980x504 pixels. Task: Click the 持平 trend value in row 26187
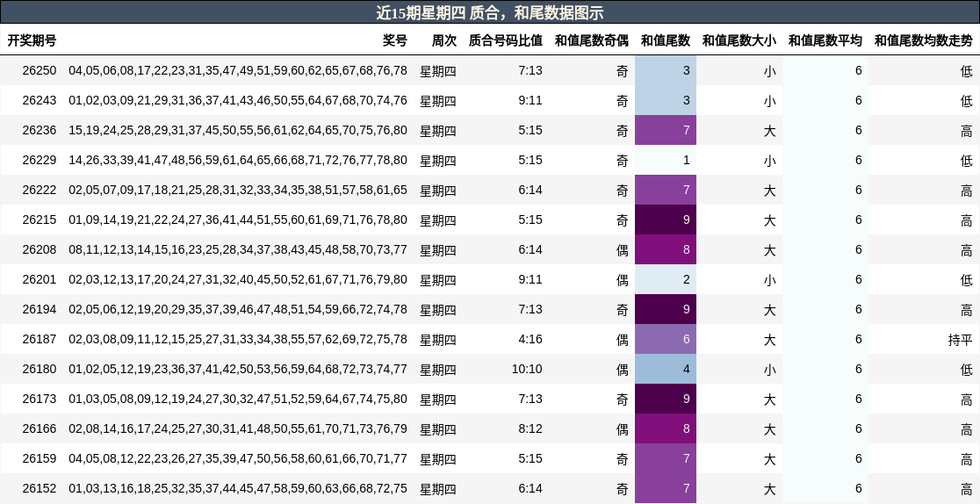pos(960,340)
